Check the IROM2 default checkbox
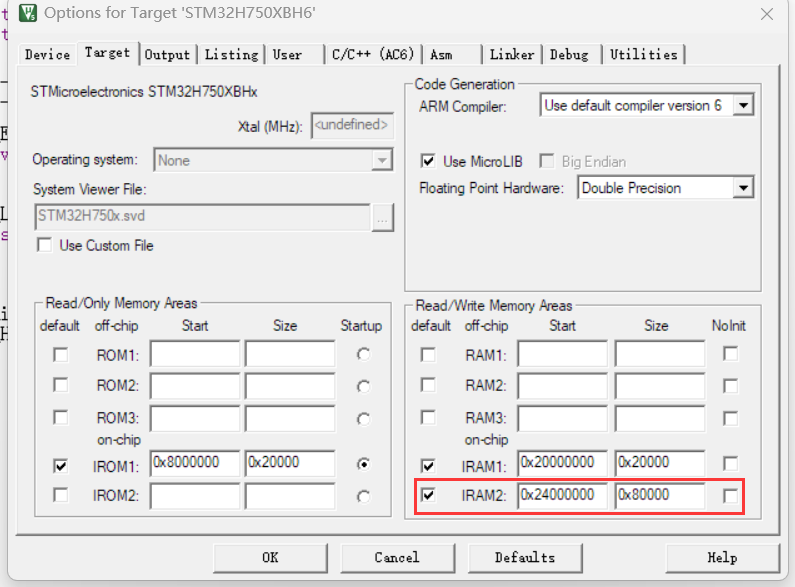Image resolution: width=795 pixels, height=587 pixels. [61, 495]
